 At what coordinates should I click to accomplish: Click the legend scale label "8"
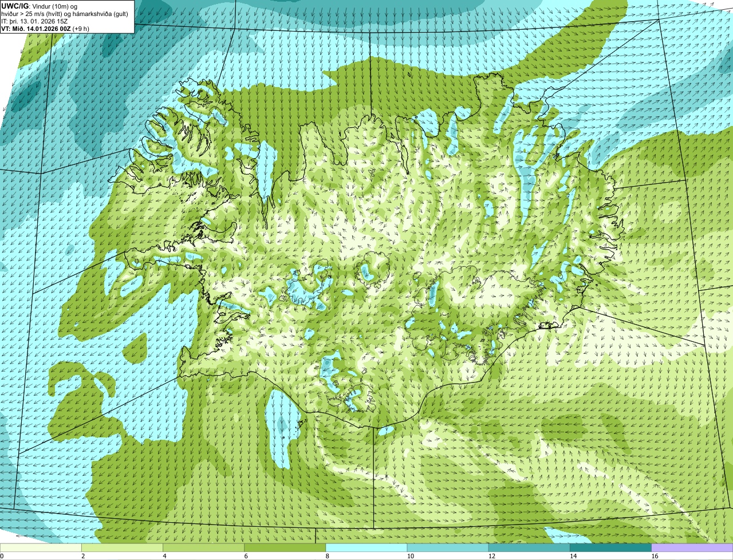327,556
